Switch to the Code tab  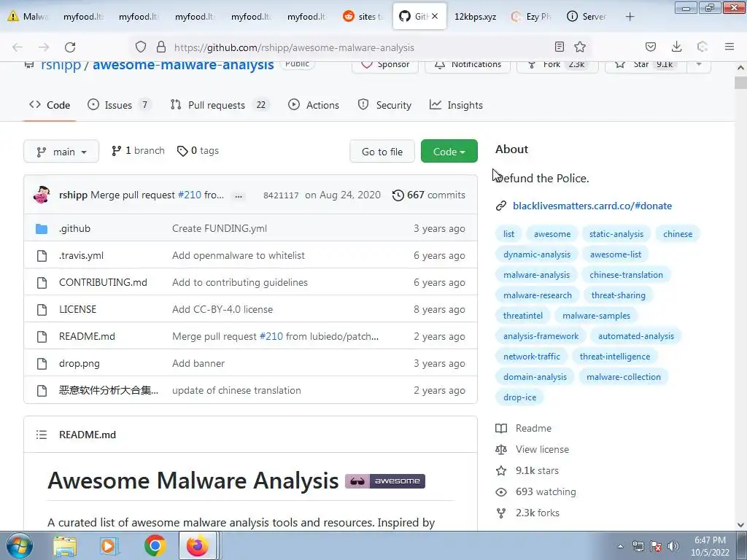pyautogui.click(x=50, y=105)
